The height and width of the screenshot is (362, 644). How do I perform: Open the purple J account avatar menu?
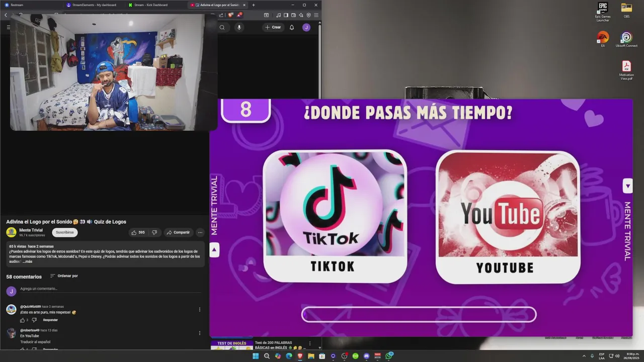(x=306, y=27)
